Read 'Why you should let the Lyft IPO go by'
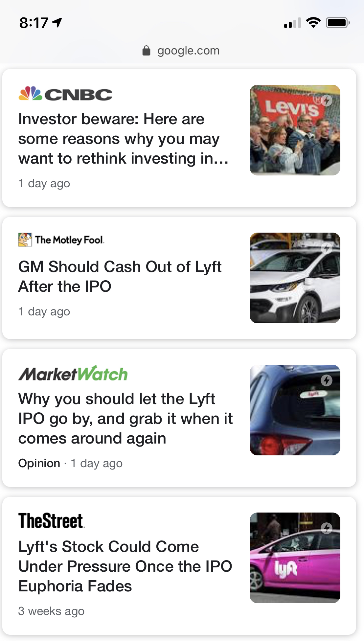The image size is (364, 641). point(125,418)
